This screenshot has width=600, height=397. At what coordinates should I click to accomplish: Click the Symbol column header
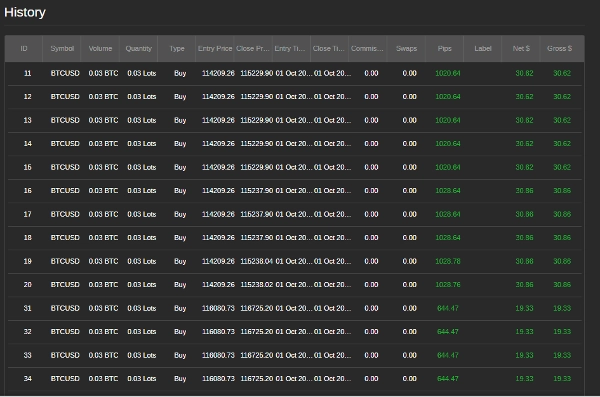tap(62, 49)
